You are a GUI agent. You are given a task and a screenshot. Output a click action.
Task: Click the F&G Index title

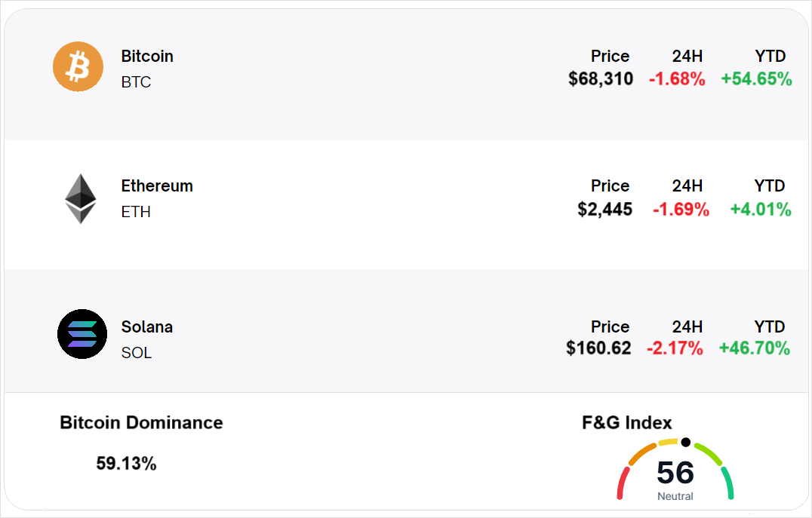(626, 423)
